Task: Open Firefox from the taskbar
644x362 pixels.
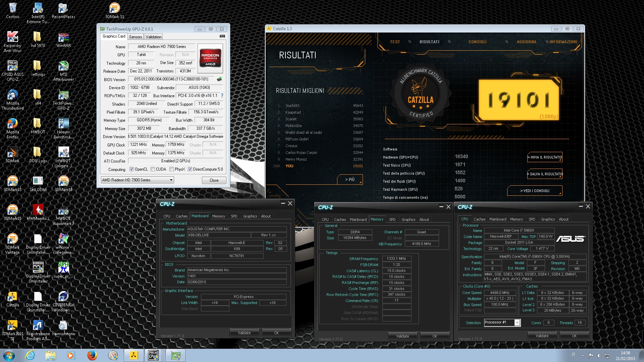Action: [92, 355]
